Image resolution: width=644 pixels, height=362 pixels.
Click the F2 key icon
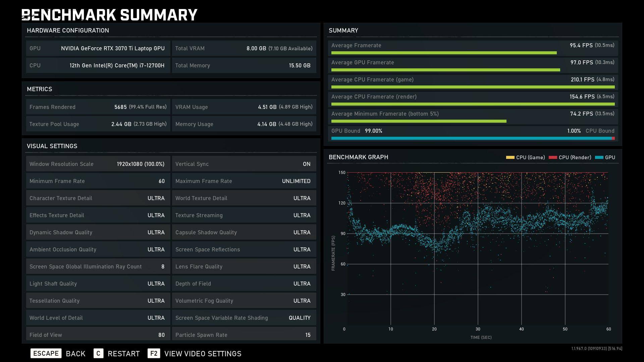[x=154, y=353]
